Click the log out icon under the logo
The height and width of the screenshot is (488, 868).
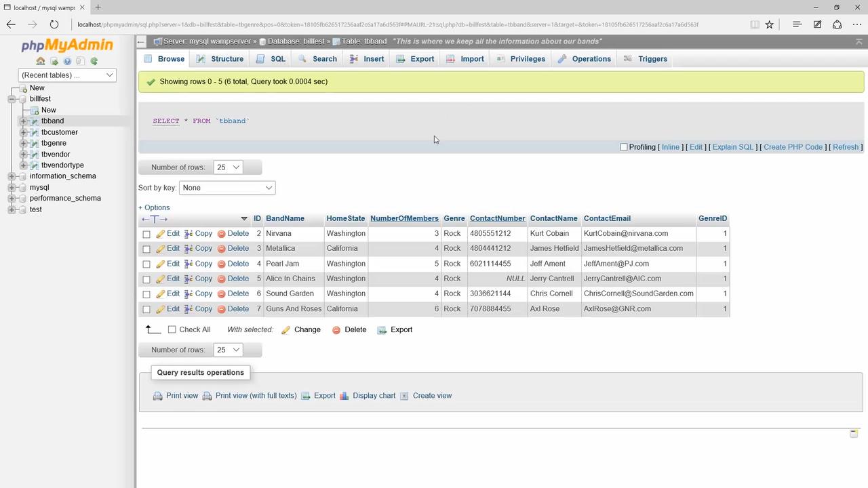tap(54, 61)
